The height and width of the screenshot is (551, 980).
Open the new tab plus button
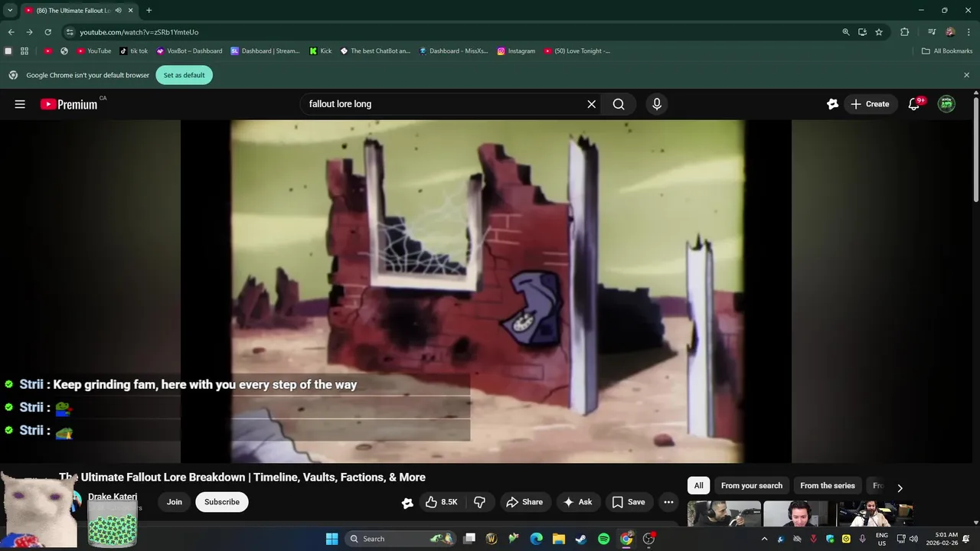[149, 11]
